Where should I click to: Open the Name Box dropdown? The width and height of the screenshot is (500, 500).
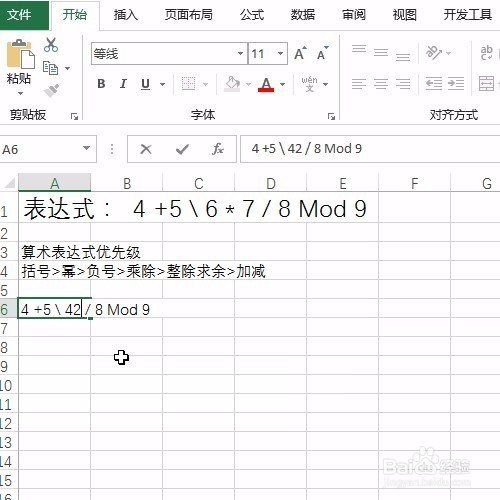(x=86, y=148)
